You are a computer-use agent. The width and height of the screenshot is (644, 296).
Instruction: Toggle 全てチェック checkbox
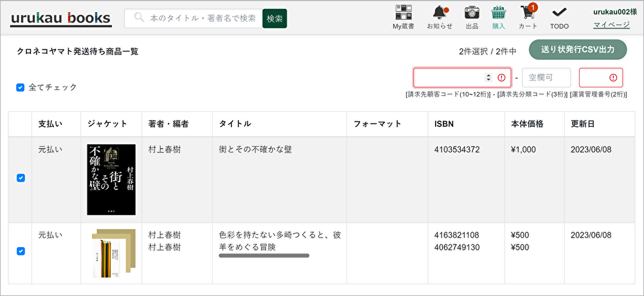(21, 88)
